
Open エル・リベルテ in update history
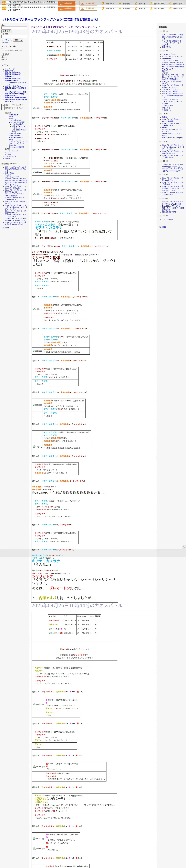coord(167,219)
